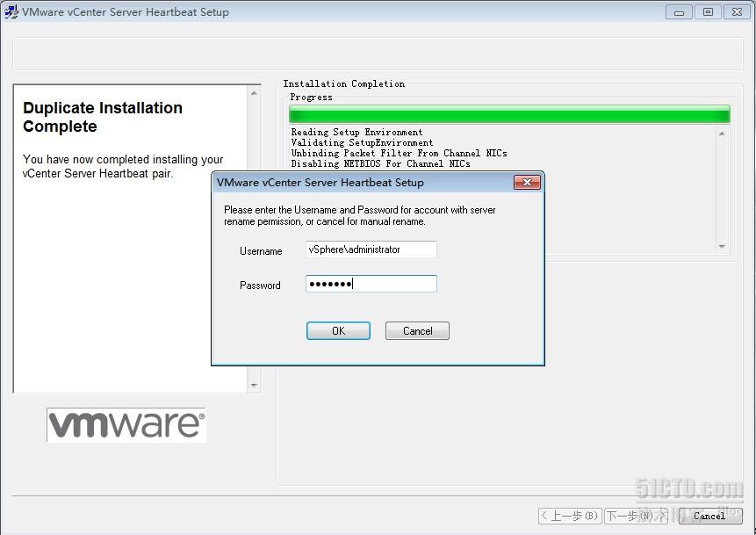Click the setup application icon in title bar

pyautogui.click(x=11, y=11)
